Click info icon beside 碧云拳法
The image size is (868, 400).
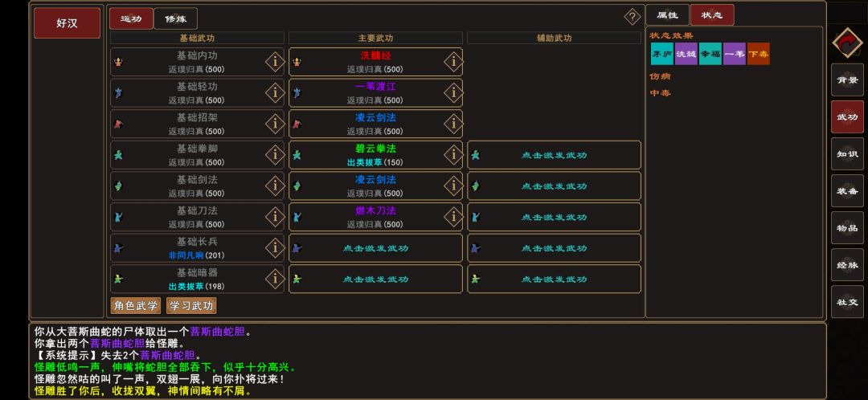point(453,155)
